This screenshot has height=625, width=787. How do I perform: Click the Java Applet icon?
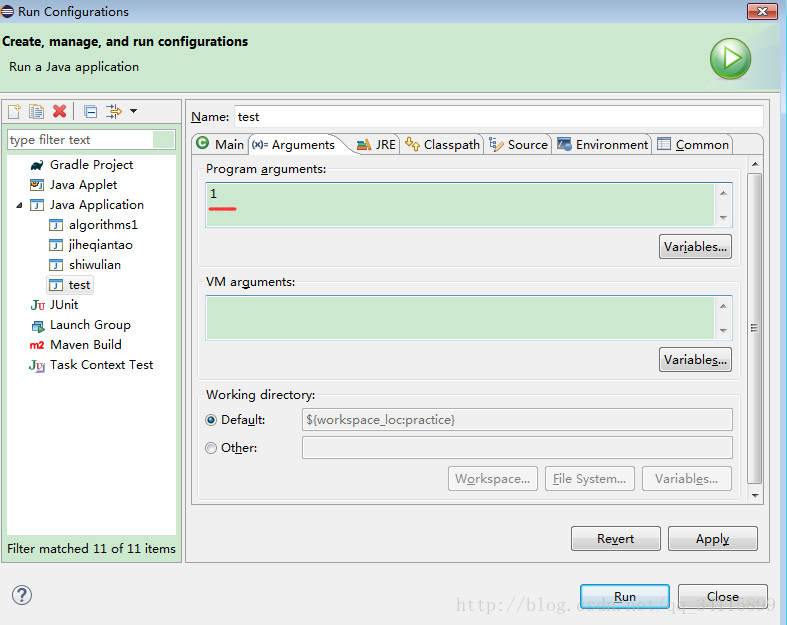click(37, 185)
